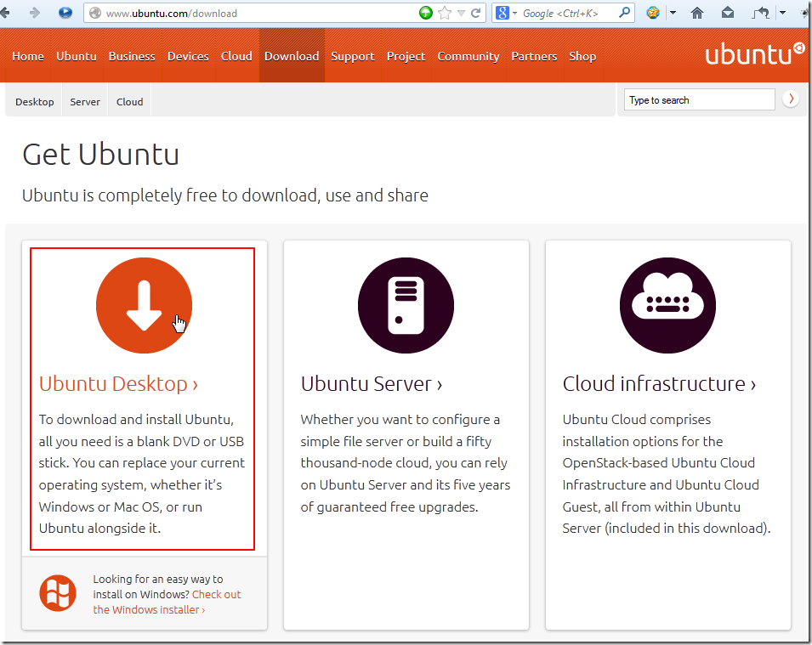Image resolution: width=812 pixels, height=645 pixels.
Task: Open the Shop nav item
Action: [x=582, y=56]
